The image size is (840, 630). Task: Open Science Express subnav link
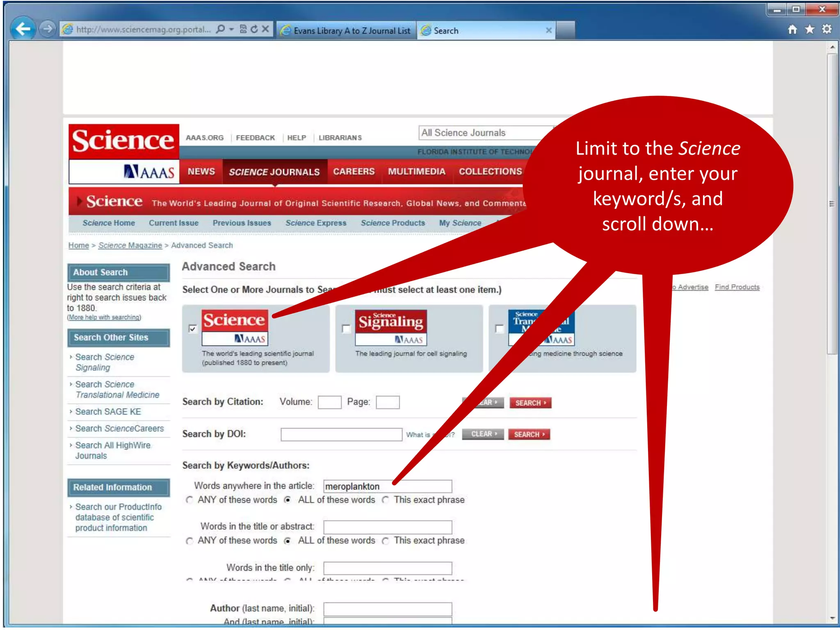pyautogui.click(x=316, y=223)
